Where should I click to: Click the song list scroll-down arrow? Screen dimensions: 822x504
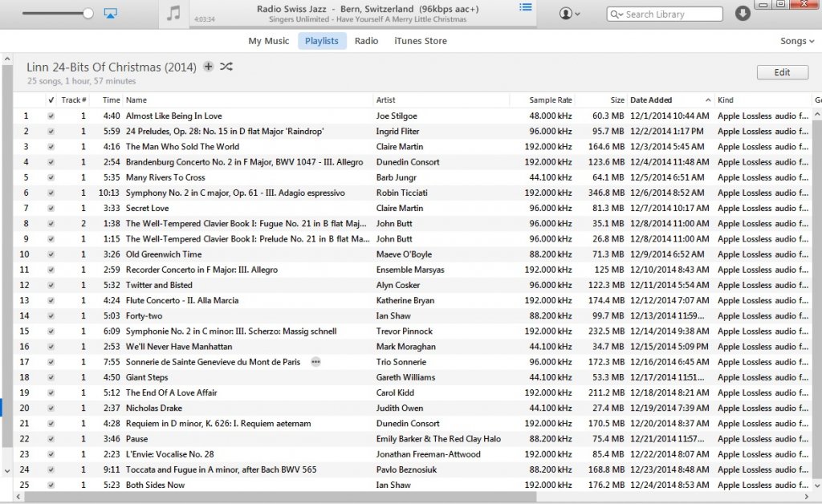(x=816, y=485)
